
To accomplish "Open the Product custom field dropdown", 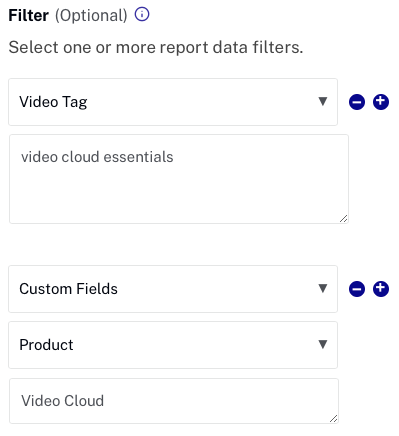I will 173,345.
